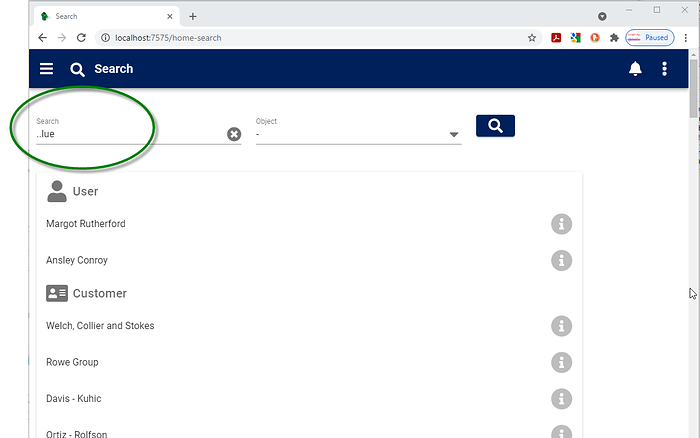Open Ortiz - Rolfson customer
700x438 pixels.
(x=76, y=434)
